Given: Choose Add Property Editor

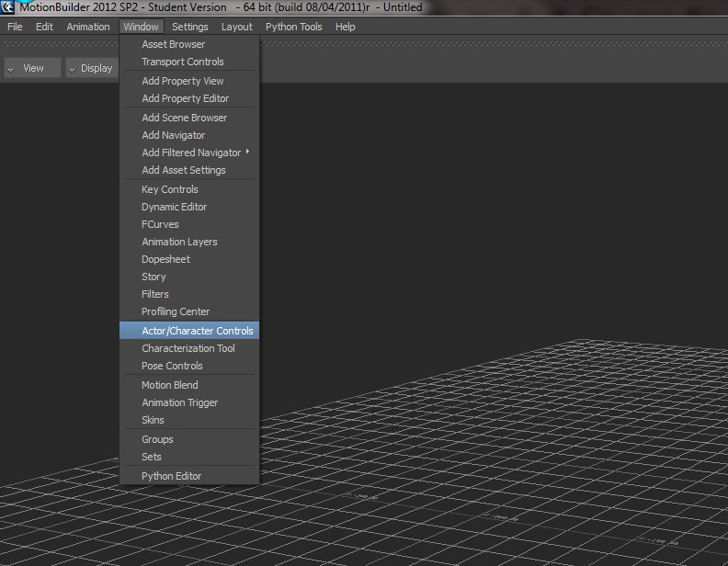Looking at the screenshot, I should 189,98.
